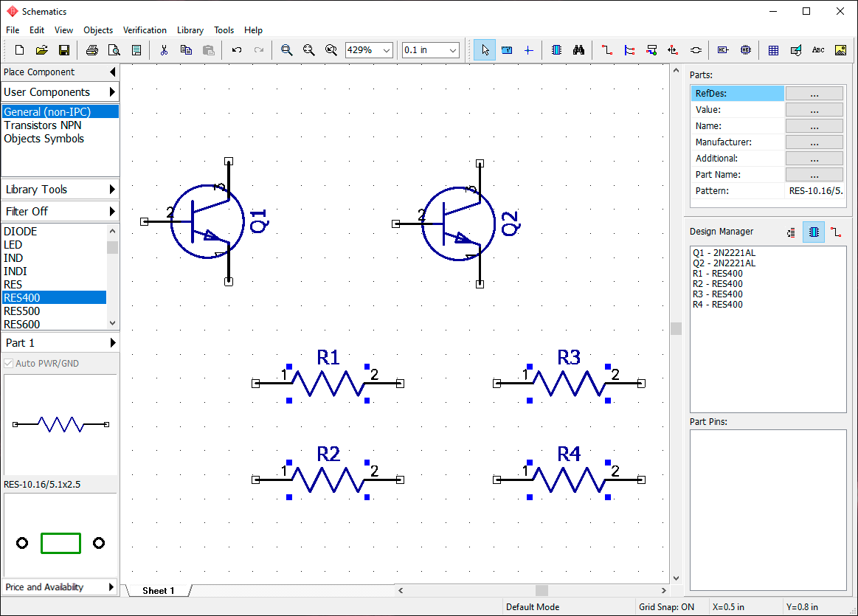Save the schematic with floppy icon
Screen dimensions: 858x616
point(64,50)
